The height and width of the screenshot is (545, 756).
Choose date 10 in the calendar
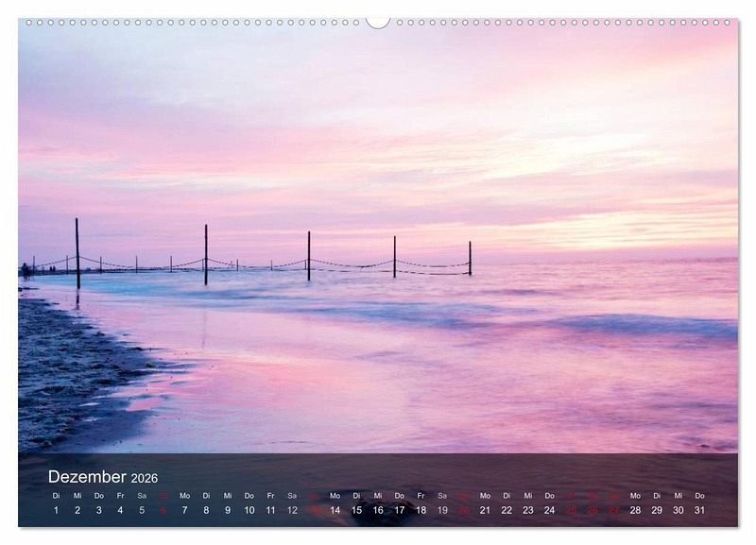pos(249,510)
